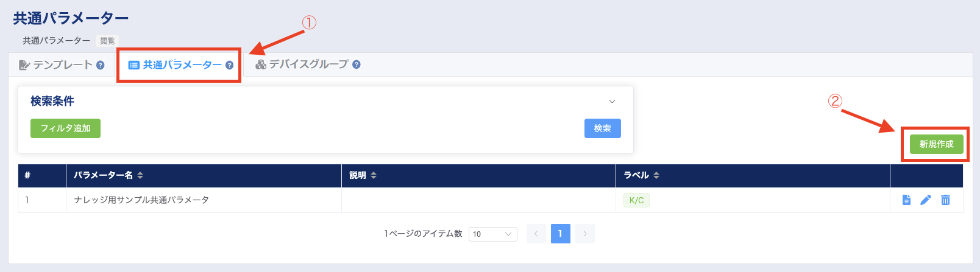Open the help icon next to テンプレート

tap(101, 65)
